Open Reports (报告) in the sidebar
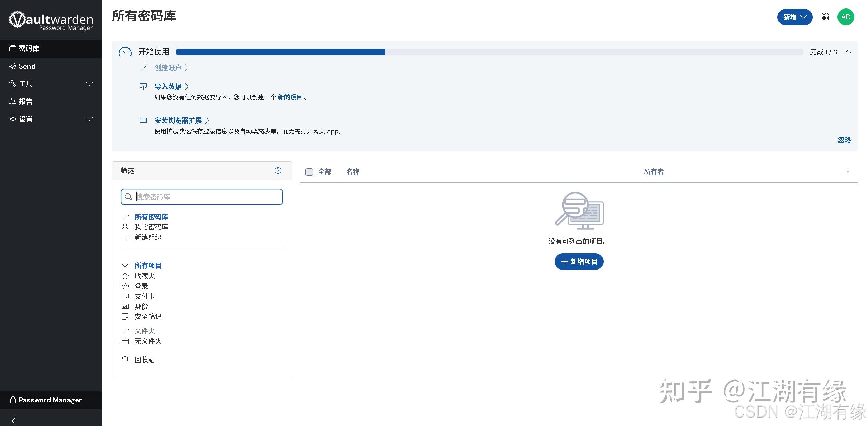The width and height of the screenshot is (868, 426). click(x=26, y=101)
